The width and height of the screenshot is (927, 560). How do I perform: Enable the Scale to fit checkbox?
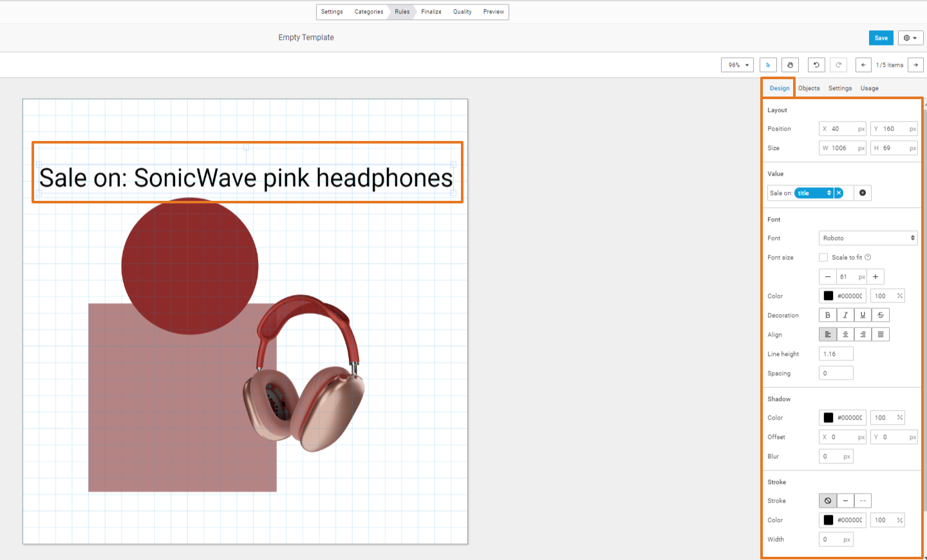823,257
